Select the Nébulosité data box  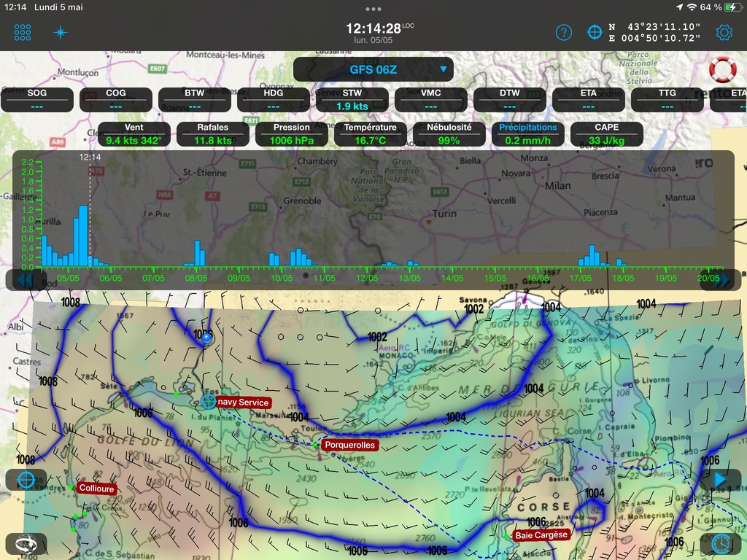coord(449,134)
